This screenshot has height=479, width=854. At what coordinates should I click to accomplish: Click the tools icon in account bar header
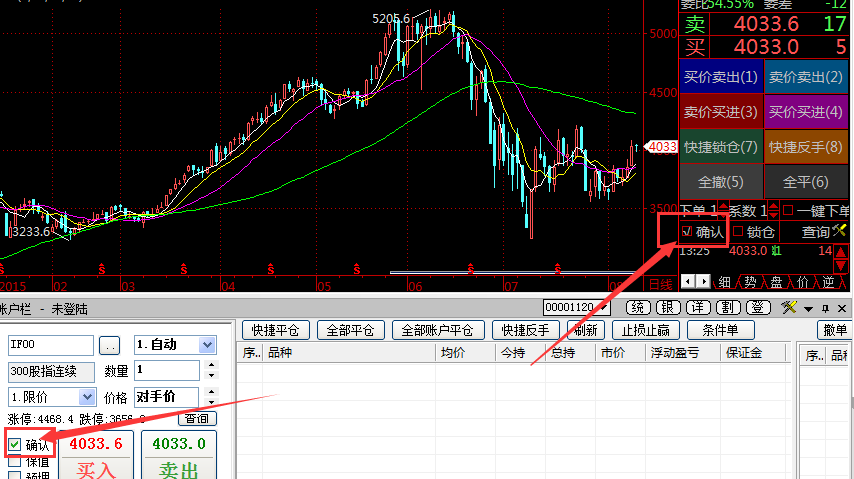(789, 307)
